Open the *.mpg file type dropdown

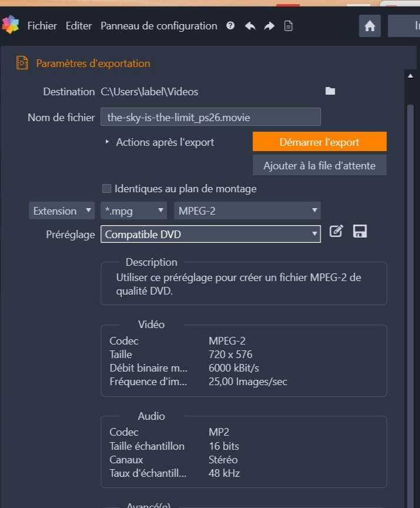(x=133, y=210)
